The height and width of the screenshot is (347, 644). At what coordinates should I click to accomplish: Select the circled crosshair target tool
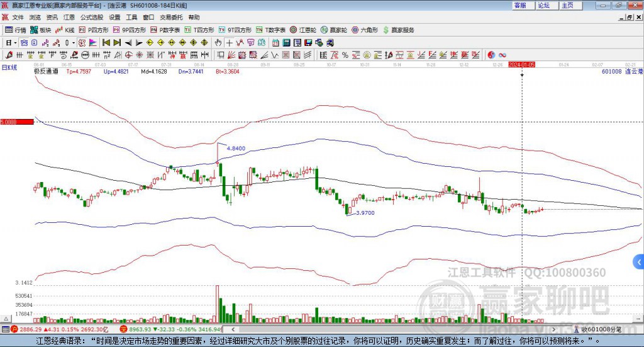(x=128, y=55)
